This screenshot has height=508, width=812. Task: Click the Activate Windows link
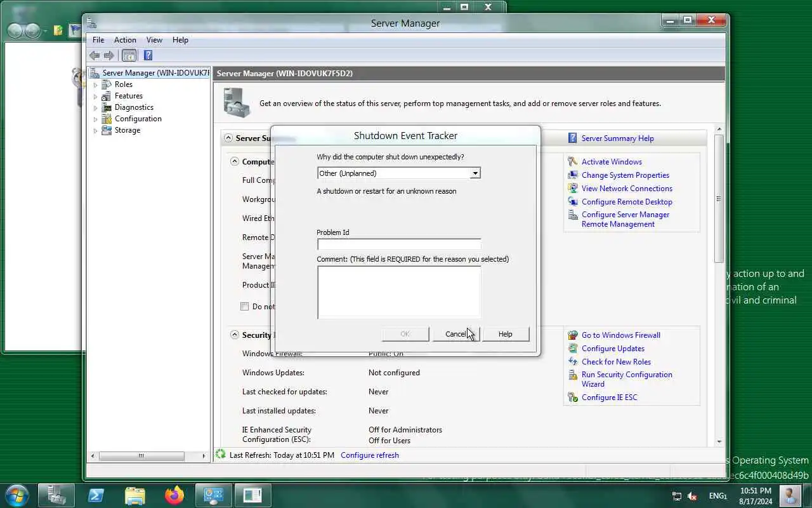click(x=612, y=161)
